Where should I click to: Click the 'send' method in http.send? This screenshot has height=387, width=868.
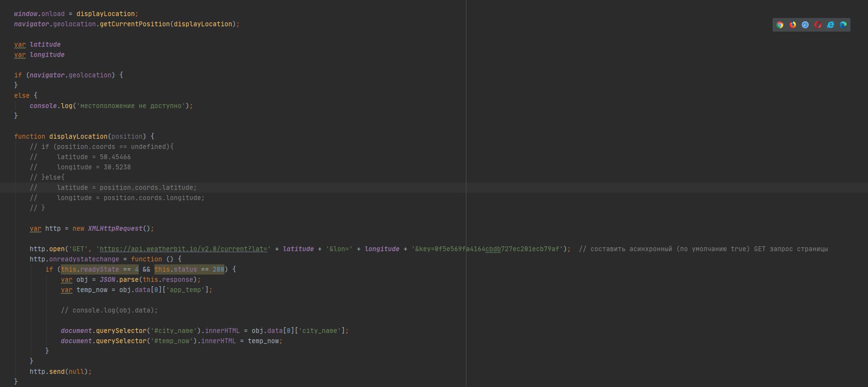click(x=57, y=371)
